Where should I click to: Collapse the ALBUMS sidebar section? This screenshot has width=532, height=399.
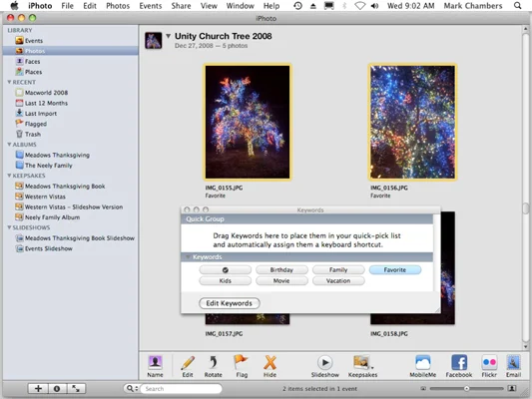tap(9, 145)
